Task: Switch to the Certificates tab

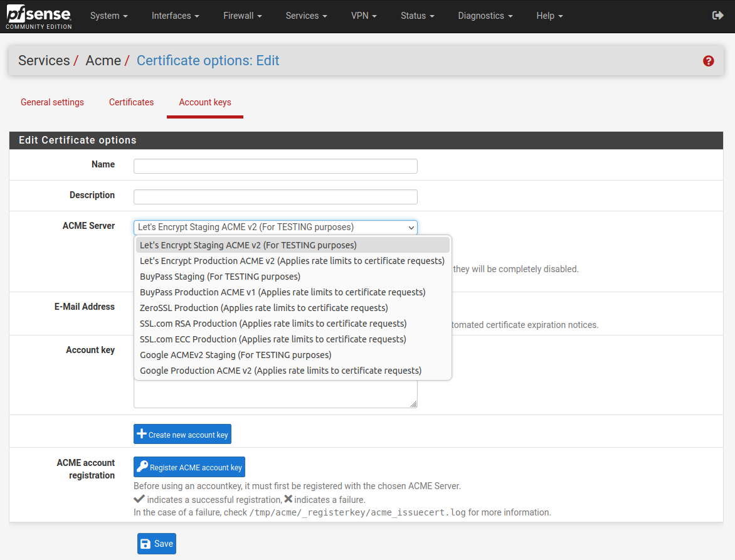Action: (x=131, y=102)
